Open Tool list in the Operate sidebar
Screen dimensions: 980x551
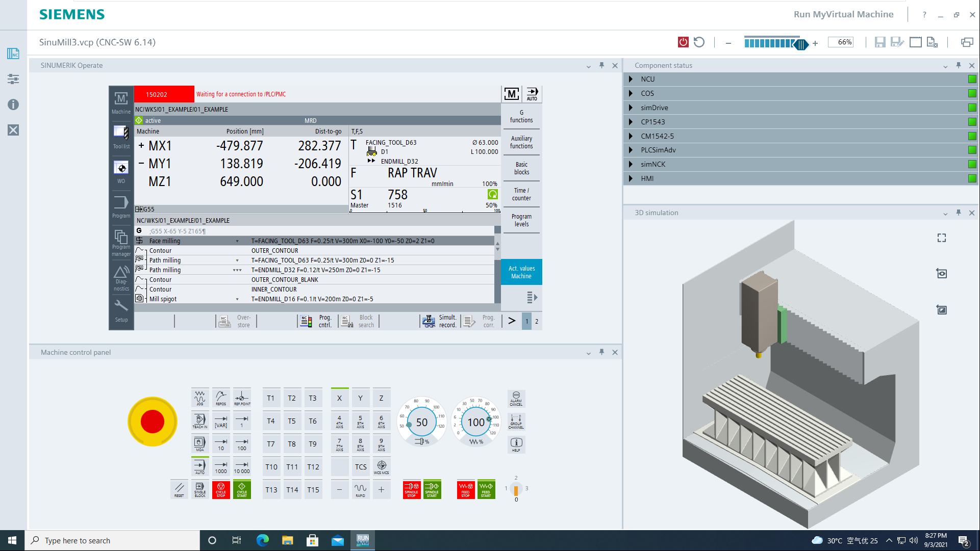tap(121, 137)
